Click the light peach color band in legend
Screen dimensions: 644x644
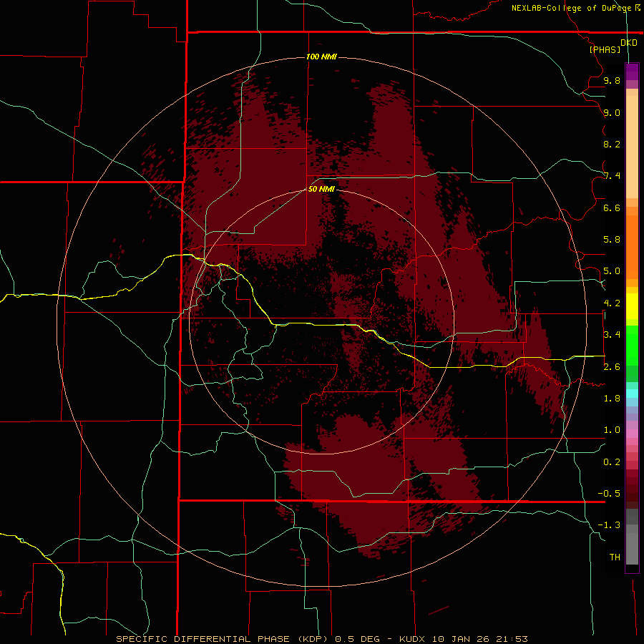pyautogui.click(x=632, y=147)
